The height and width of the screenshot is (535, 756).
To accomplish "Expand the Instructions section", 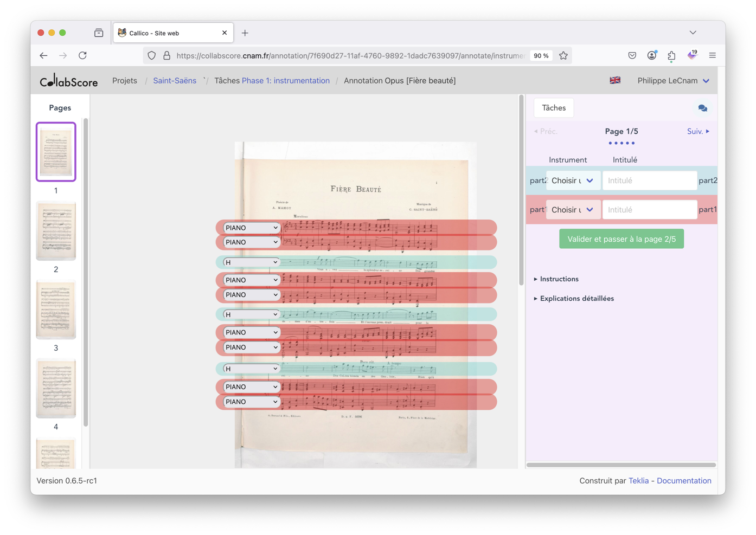I will coord(556,279).
